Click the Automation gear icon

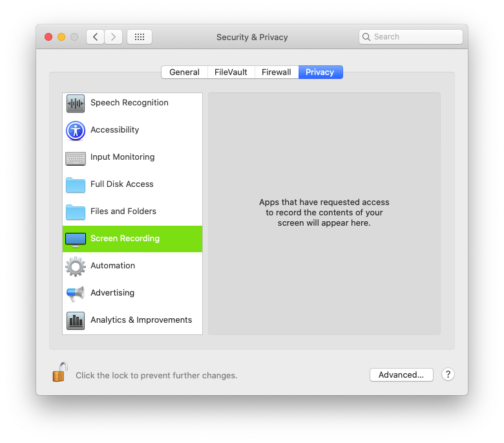[76, 266]
